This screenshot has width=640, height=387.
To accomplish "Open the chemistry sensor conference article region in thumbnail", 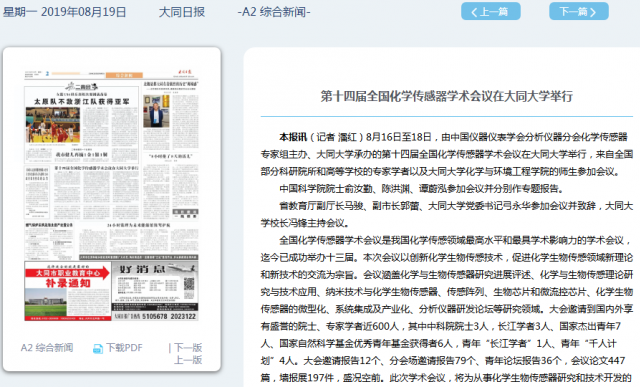I will tap(96, 192).
